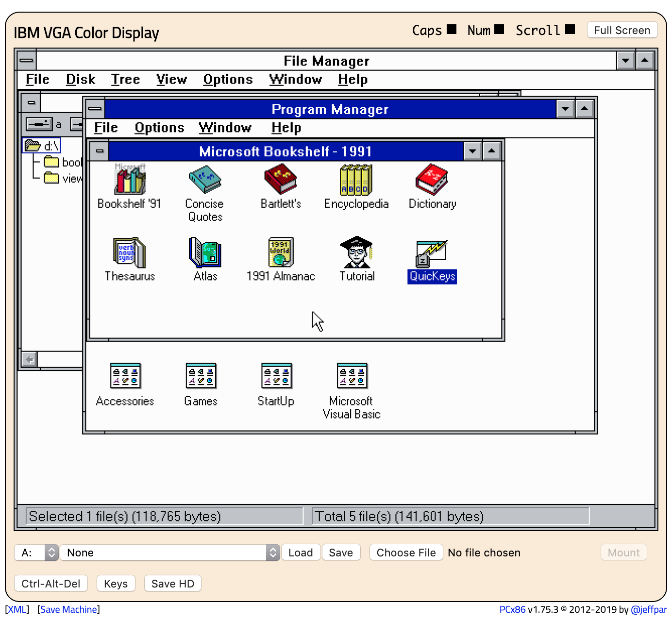672x620 pixels.
Task: Click 'Total 5 file(s)' status text
Action: point(399,516)
